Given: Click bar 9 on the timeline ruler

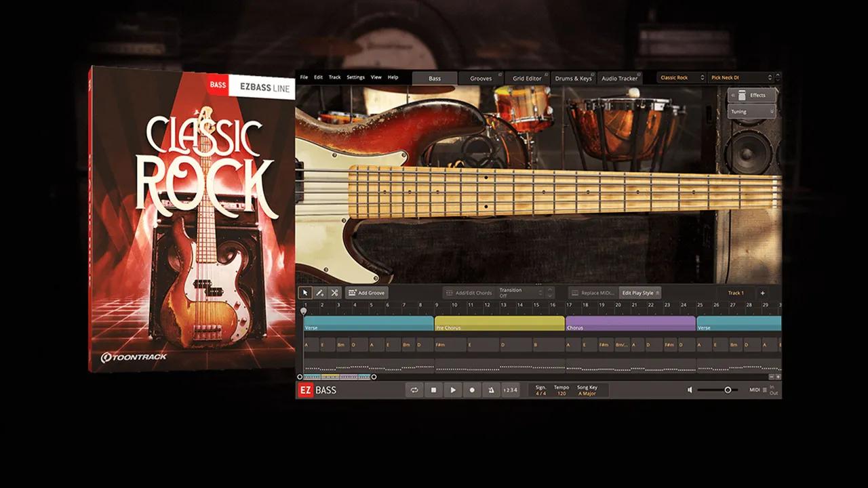Looking at the screenshot, I should [437, 305].
